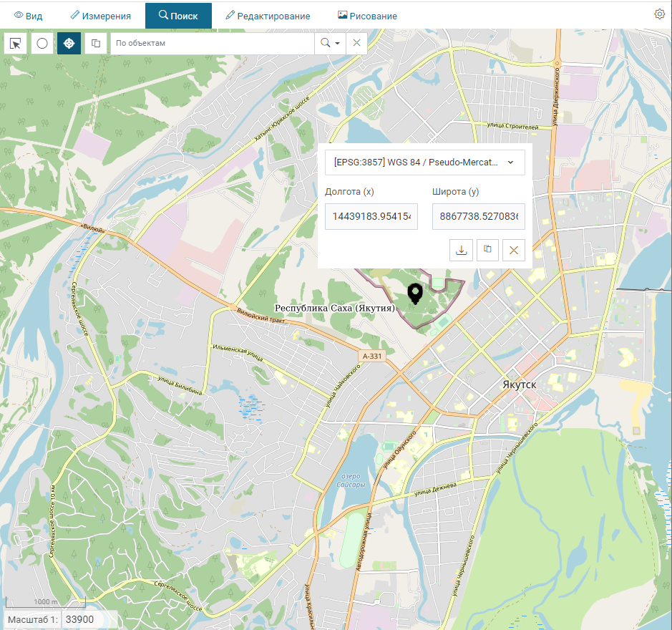Go to the Редактирование tab
The height and width of the screenshot is (630, 672).
click(268, 16)
